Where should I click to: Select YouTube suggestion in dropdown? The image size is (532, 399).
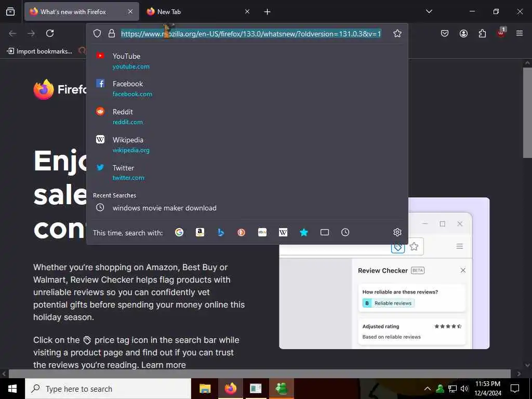coord(247,61)
